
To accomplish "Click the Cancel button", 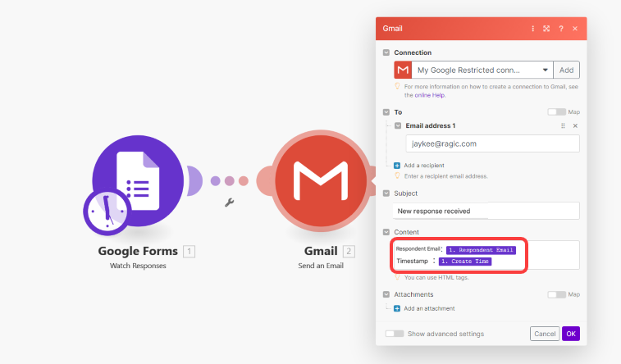I will [x=545, y=334].
